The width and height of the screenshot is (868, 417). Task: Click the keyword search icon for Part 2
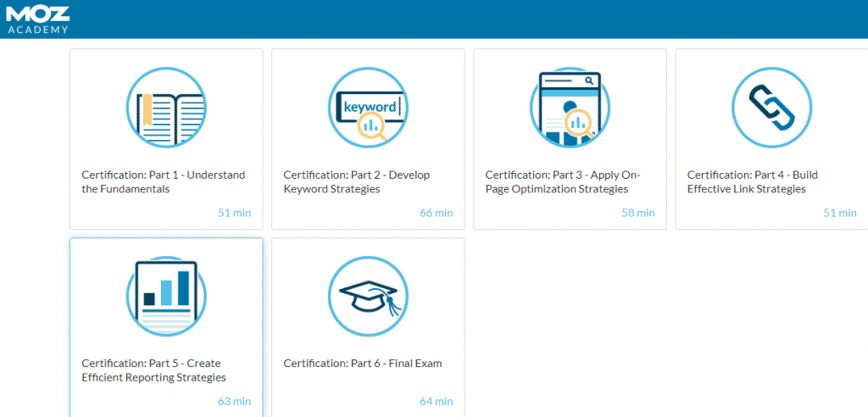(368, 107)
